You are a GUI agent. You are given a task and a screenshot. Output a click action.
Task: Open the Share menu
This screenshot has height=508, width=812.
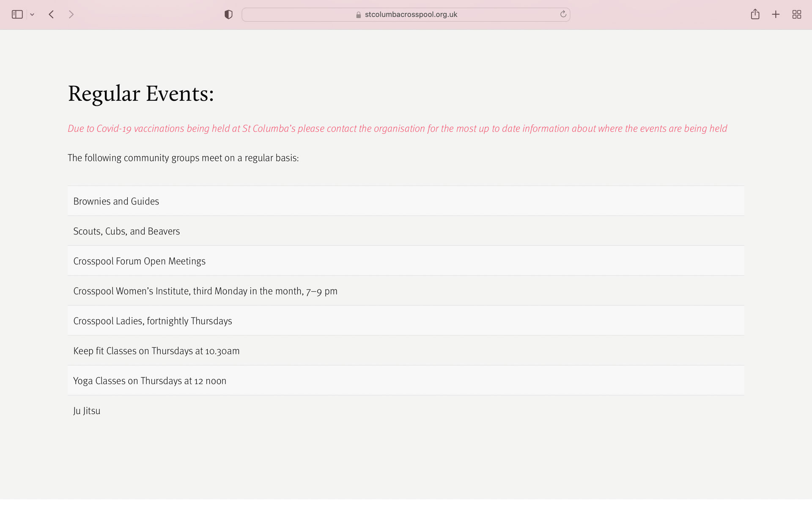coord(755,14)
